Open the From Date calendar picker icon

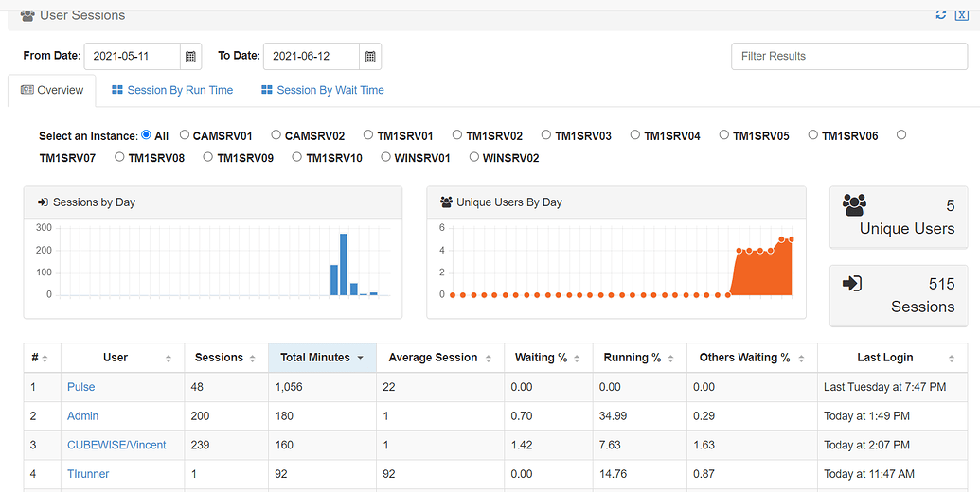[190, 57]
